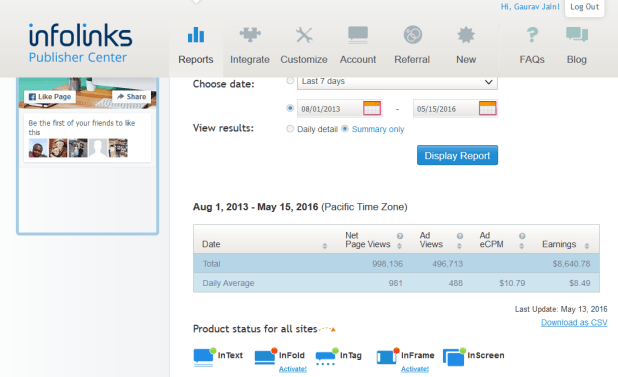
Task: Open the Account menu label
Action: (x=358, y=59)
